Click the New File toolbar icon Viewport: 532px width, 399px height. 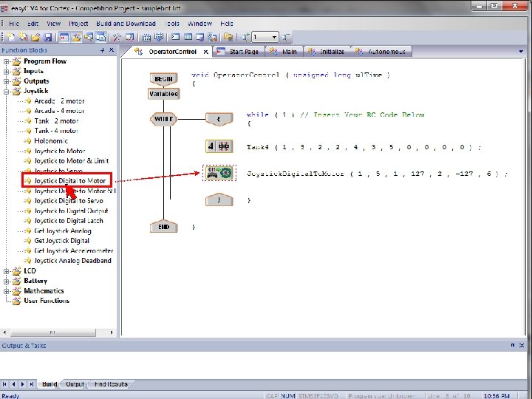[11, 37]
